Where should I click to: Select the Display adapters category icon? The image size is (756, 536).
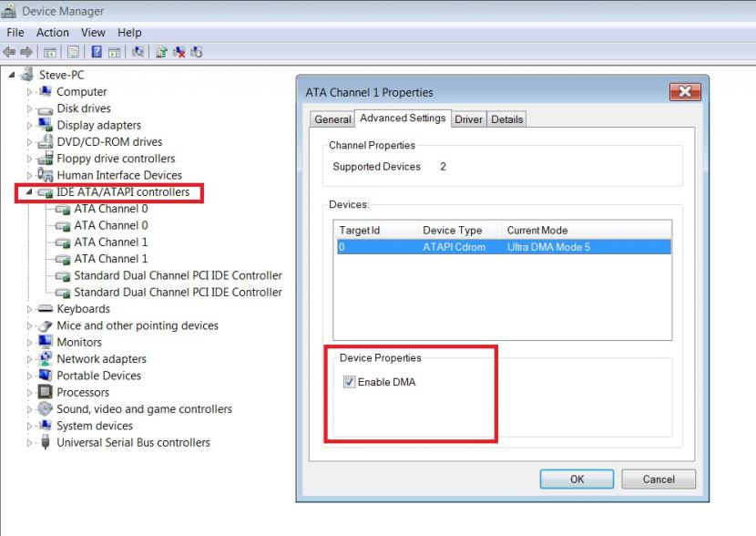click(x=46, y=125)
